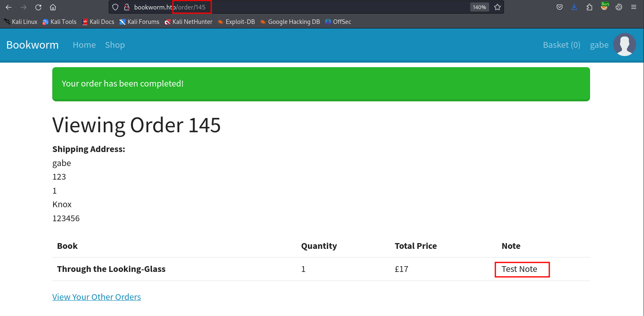Reset the 140% zoom level indicator
Viewport: 644px width, 316px height.
[479, 7]
